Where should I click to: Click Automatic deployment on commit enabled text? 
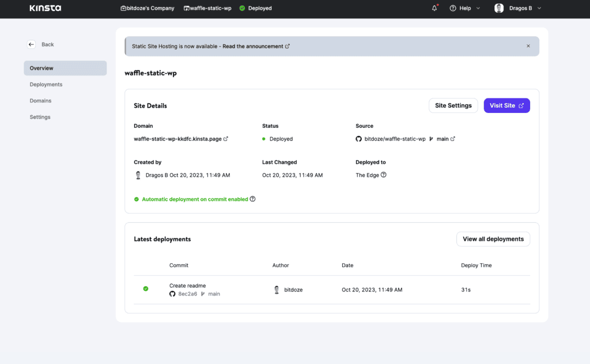point(195,199)
